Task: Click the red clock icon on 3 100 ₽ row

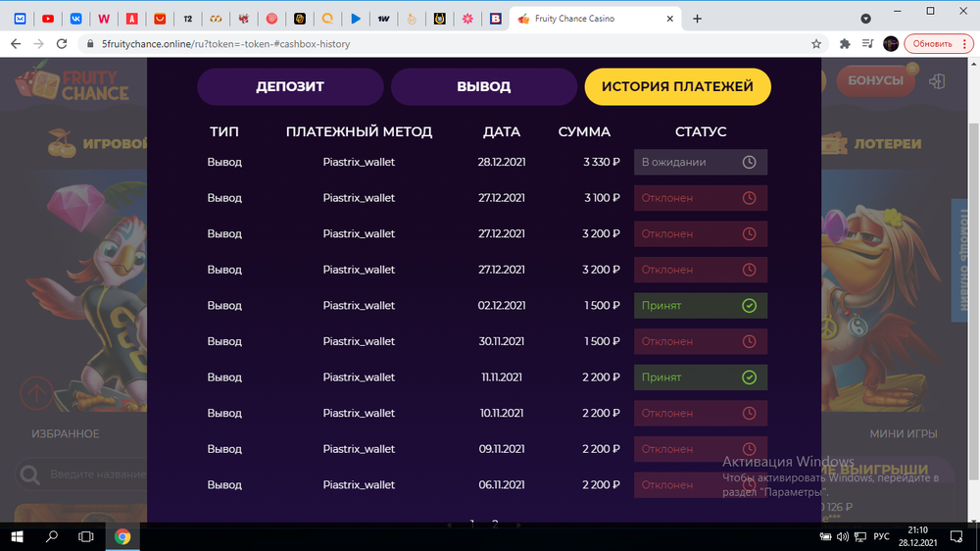Action: pyautogui.click(x=750, y=198)
